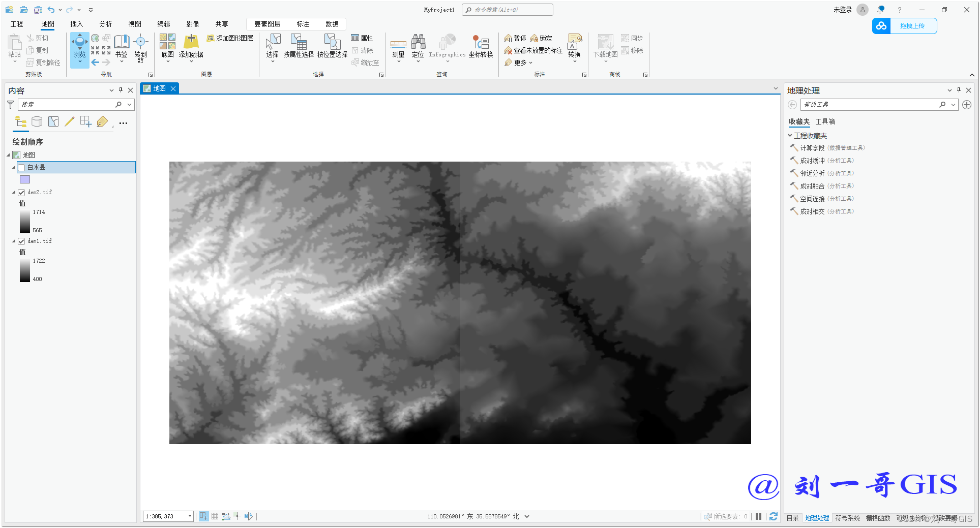This screenshot has width=980, height=528.
Task: Toggle constraints button in map status bar
Action: [x=226, y=516]
